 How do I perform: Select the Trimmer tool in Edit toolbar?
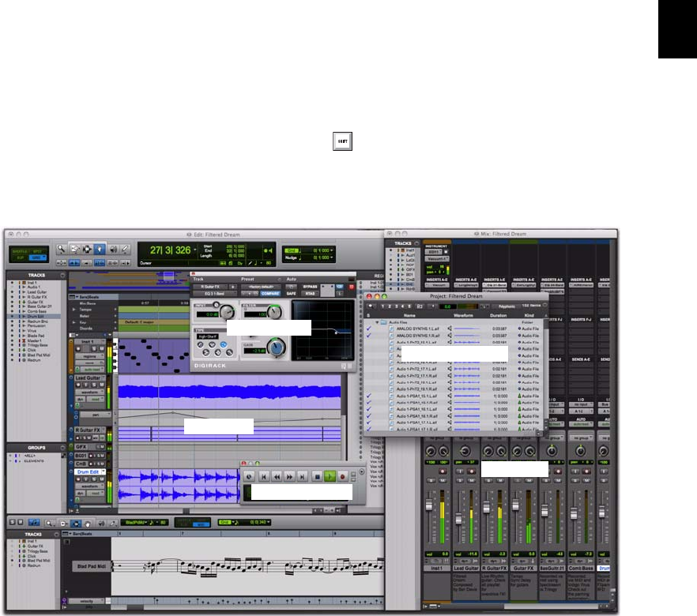coord(74,249)
